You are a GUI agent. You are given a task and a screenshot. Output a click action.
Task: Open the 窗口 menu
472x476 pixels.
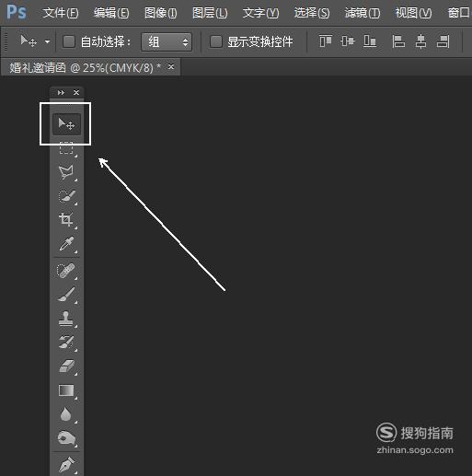(x=459, y=13)
